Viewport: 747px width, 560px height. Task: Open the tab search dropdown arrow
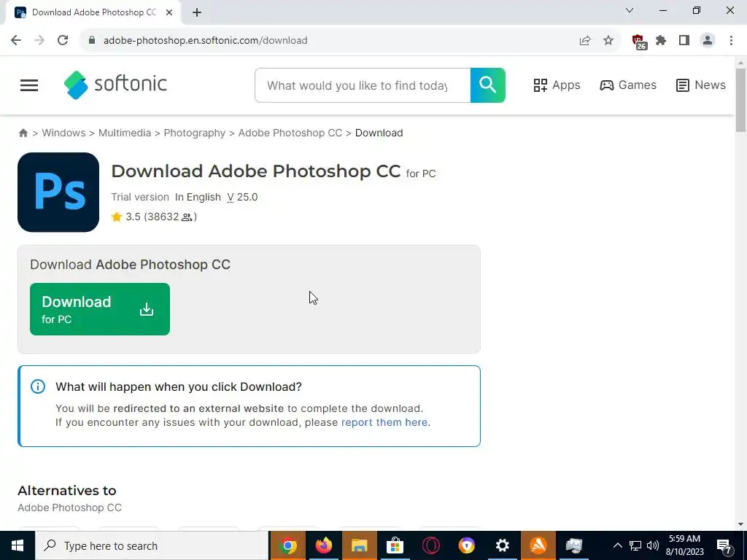(630, 10)
